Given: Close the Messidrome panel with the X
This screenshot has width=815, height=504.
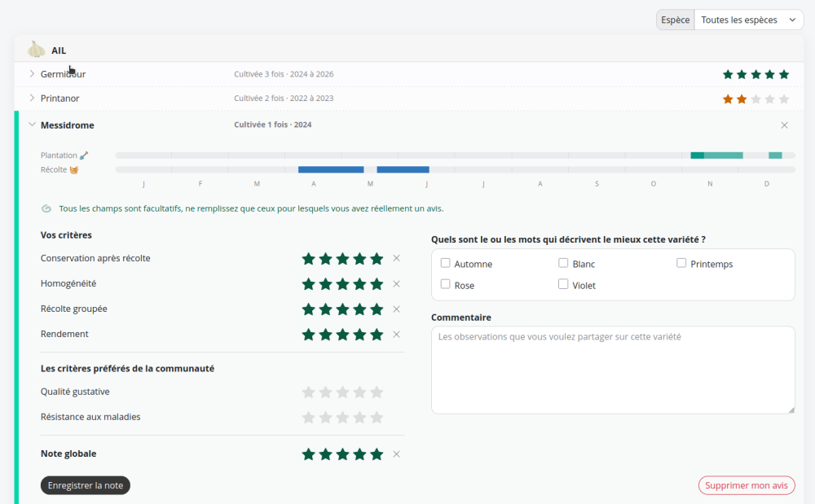Looking at the screenshot, I should (x=784, y=125).
